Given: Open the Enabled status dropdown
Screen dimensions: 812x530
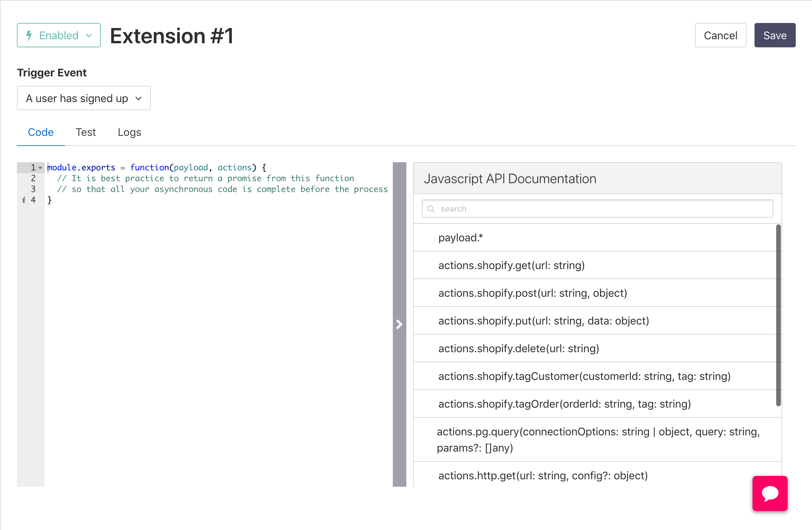Looking at the screenshot, I should tap(59, 35).
